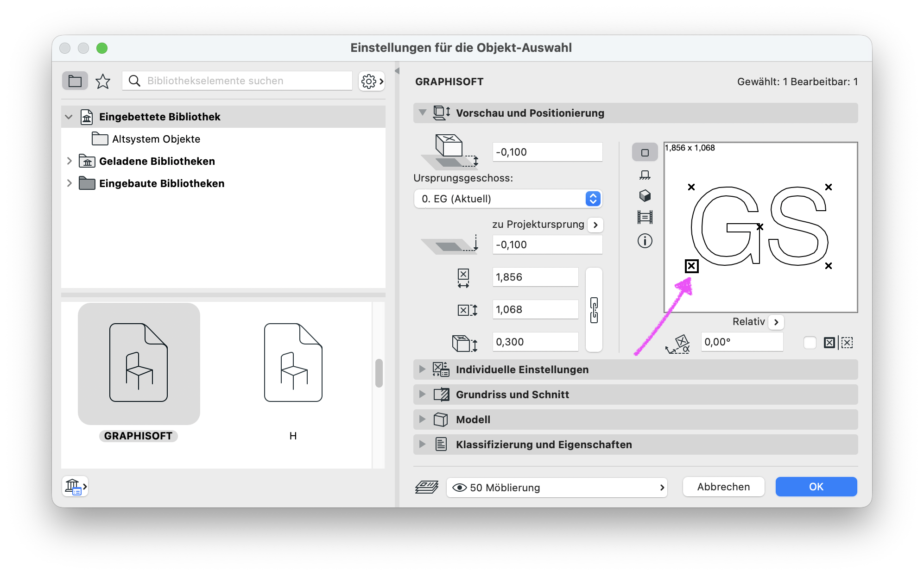Click the rotation angle field 0,00°
Image resolution: width=924 pixels, height=576 pixels.
point(742,342)
